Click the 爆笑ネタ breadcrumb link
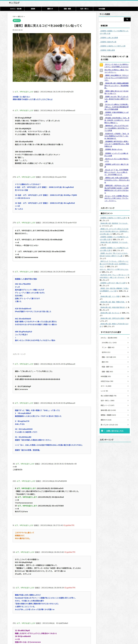 20,17
